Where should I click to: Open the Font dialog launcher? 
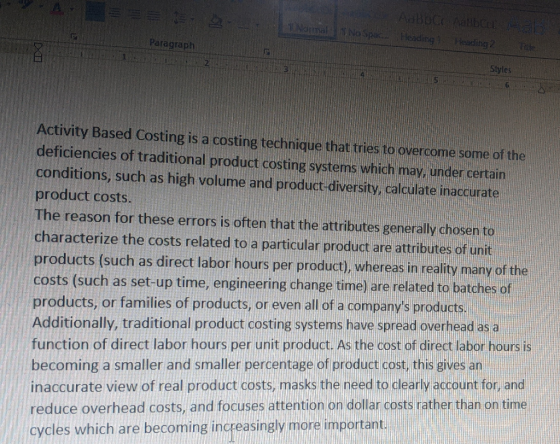pyautogui.click(x=74, y=36)
